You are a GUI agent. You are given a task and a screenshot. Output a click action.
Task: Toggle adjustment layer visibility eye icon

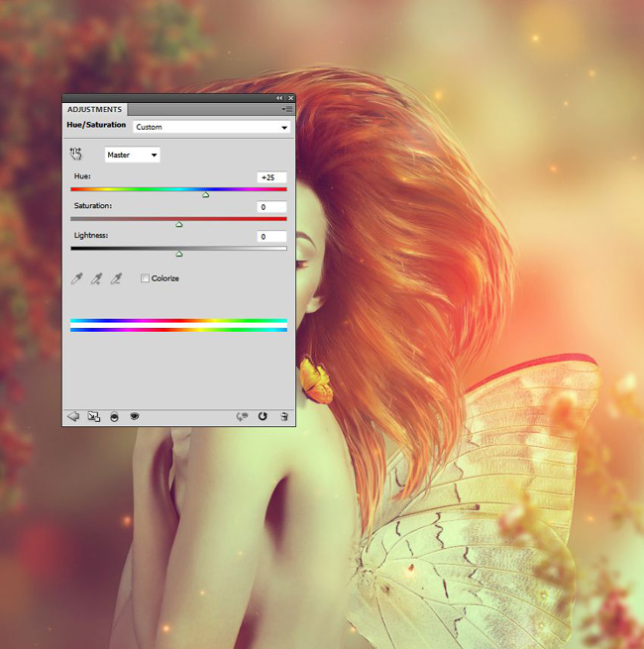134,416
